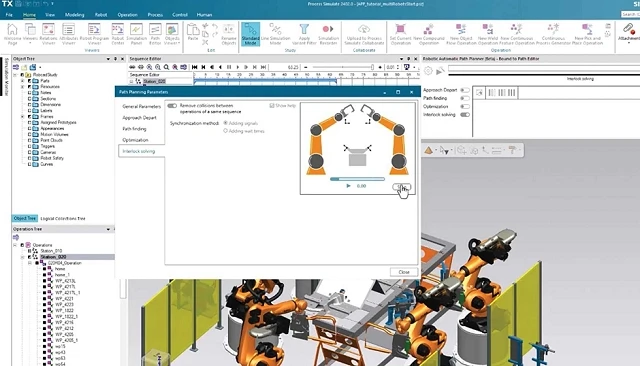640x366 pixels.
Task: Jump to sequence end in Sequence Editor
Action: [x=263, y=67]
